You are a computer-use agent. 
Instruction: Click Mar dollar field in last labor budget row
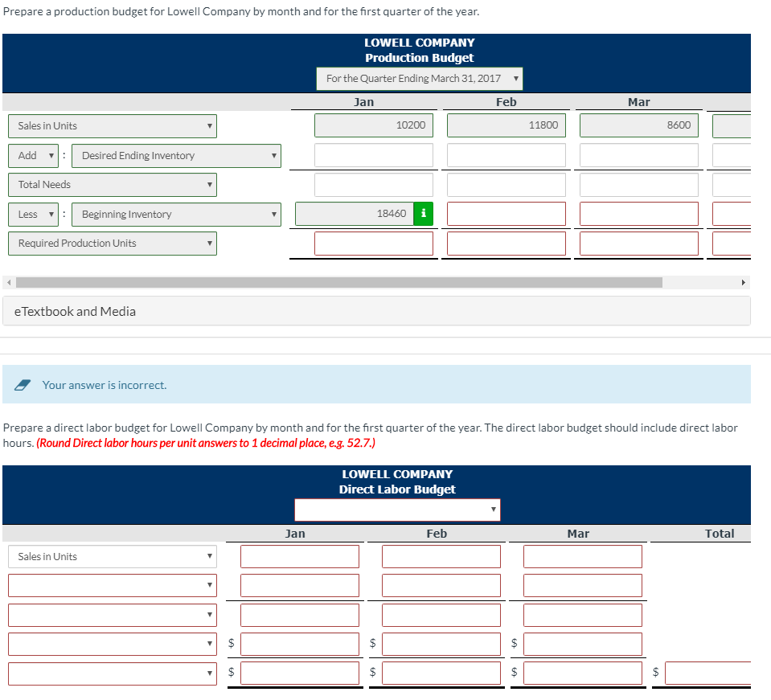tap(583, 673)
